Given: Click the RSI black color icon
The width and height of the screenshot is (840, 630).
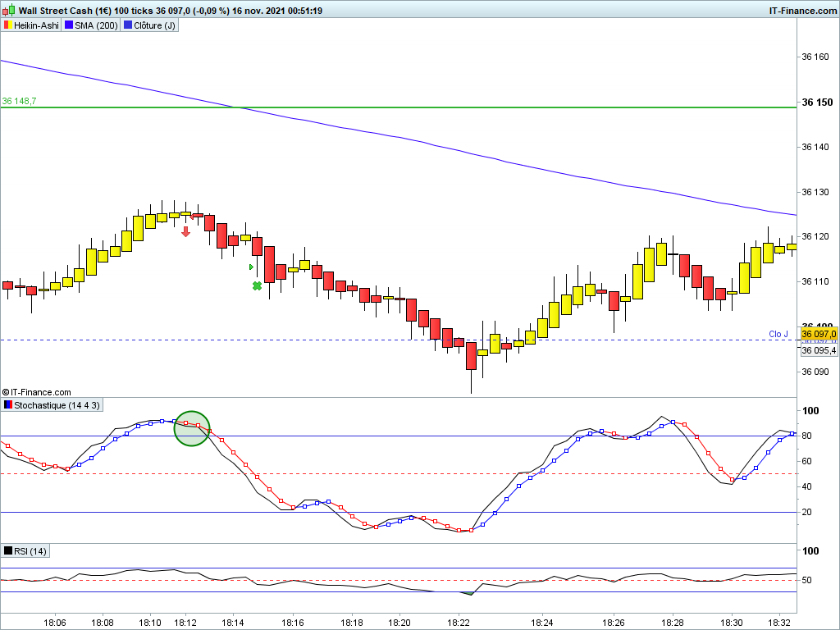Looking at the screenshot, I should click(8, 550).
